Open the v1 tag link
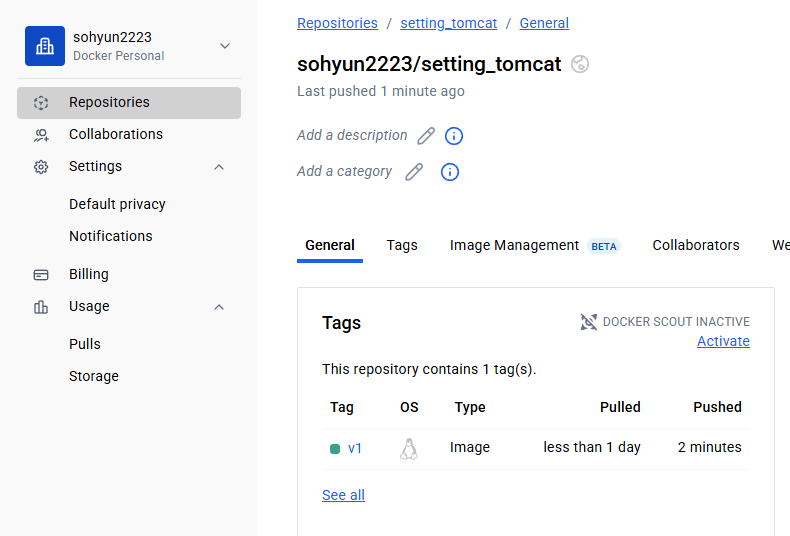Screen dimensions: 790x536 coord(355,448)
